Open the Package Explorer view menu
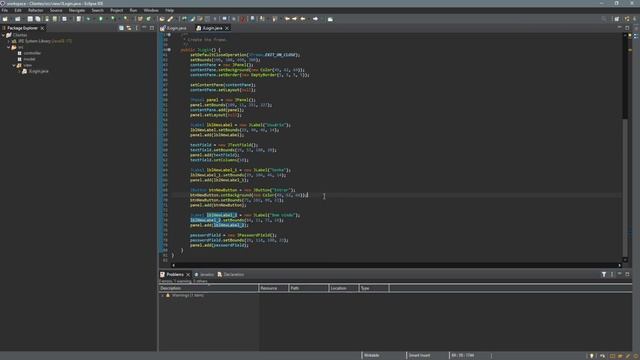Image resolution: width=640 pixels, height=360 pixels. pos(136,28)
